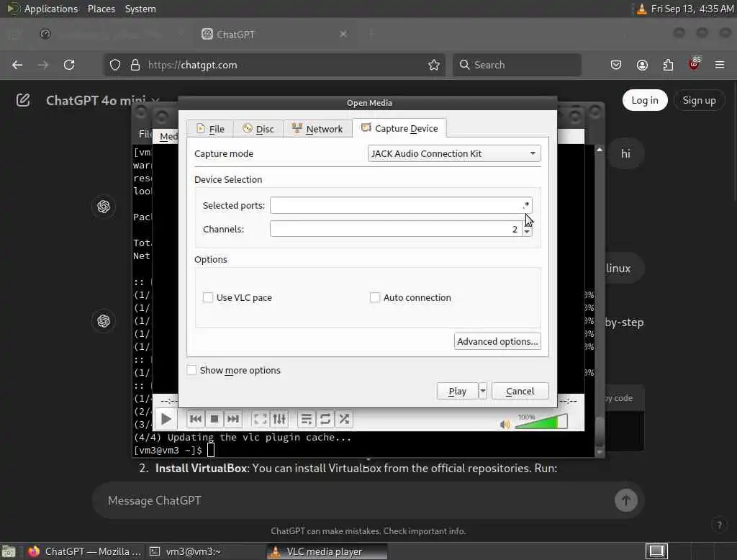This screenshot has width=737, height=560.
Task: Select the Capture Device tab
Action: pos(399,128)
